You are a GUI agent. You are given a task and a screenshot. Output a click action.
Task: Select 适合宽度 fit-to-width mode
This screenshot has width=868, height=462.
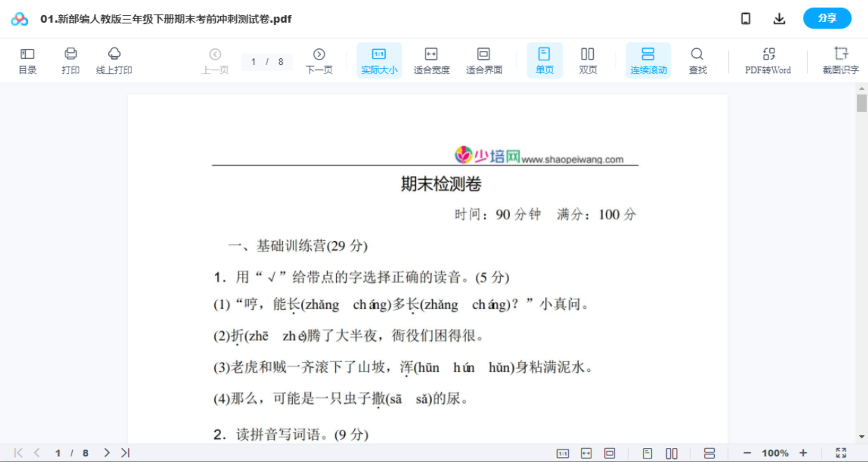[x=431, y=60]
